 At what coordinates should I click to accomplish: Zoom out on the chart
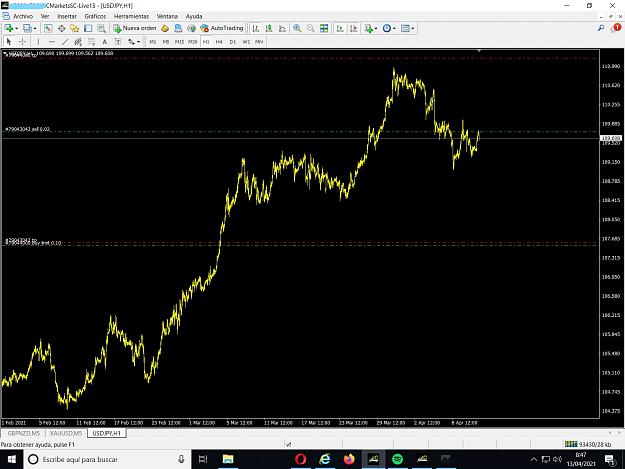tap(311, 28)
